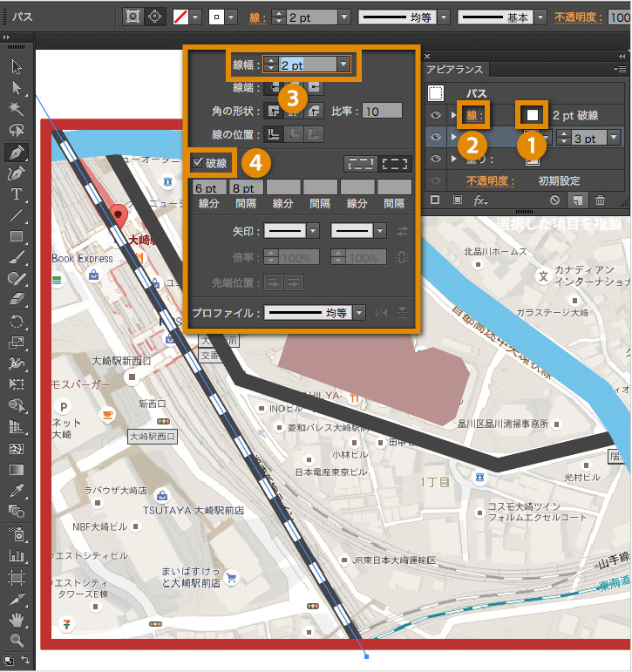
Task: Click the control bar stroke swatch
Action: [x=216, y=17]
